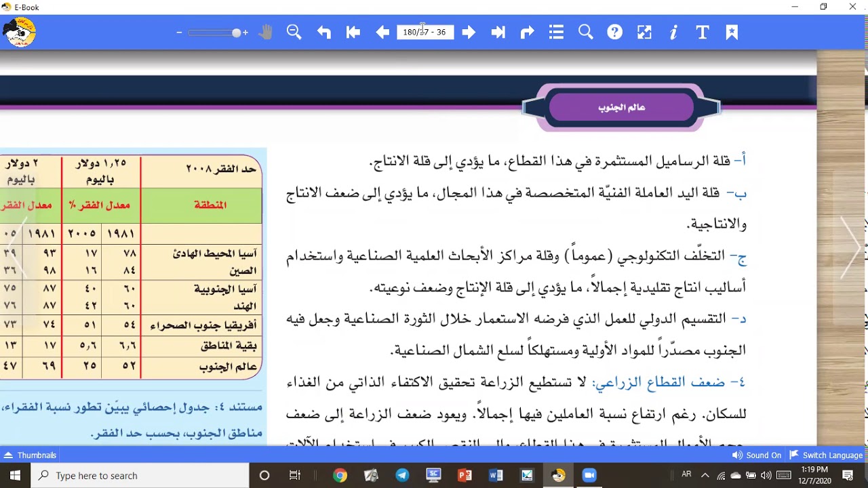
Task: Show hidden tray icons chevron
Action: click(x=705, y=475)
